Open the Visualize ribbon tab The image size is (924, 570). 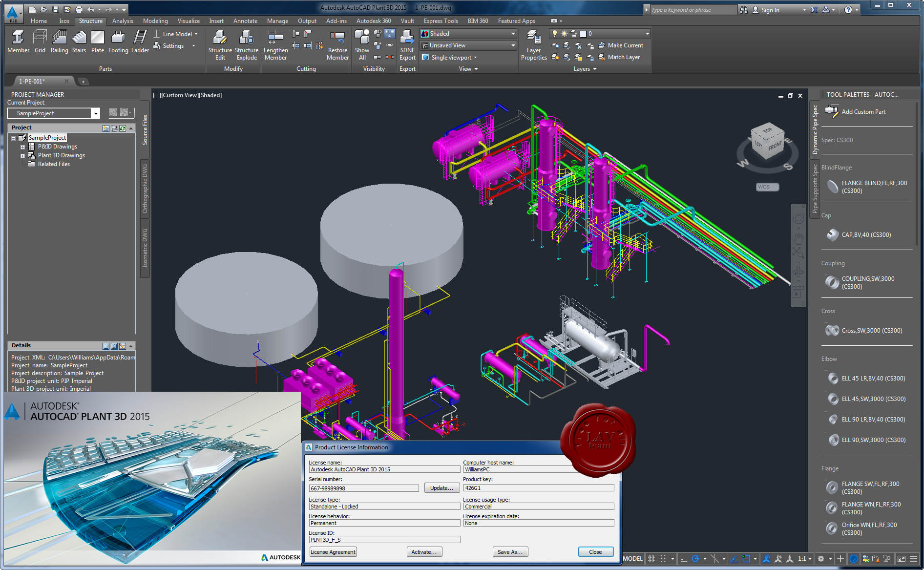click(x=189, y=21)
